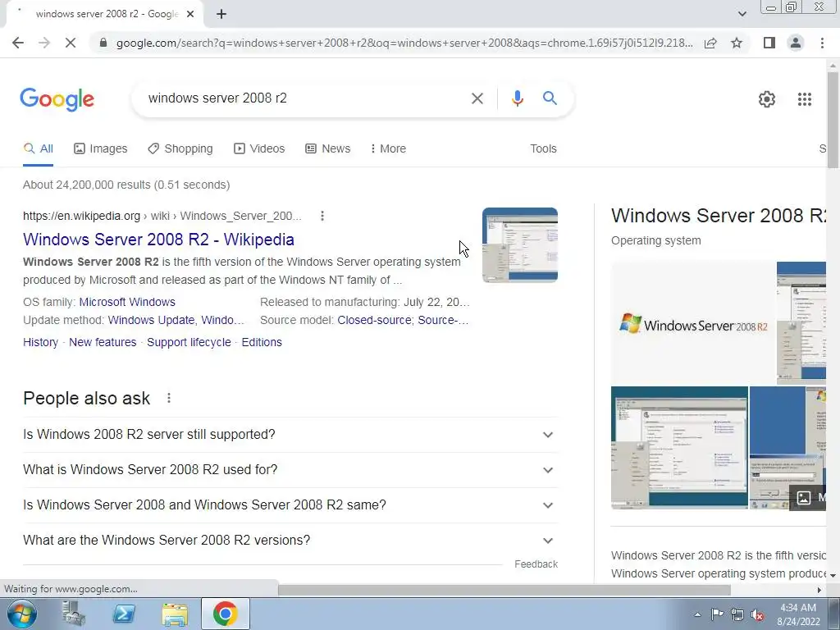The image size is (840, 630).
Task: Click the vertical page scrollbar
Action: [833, 121]
